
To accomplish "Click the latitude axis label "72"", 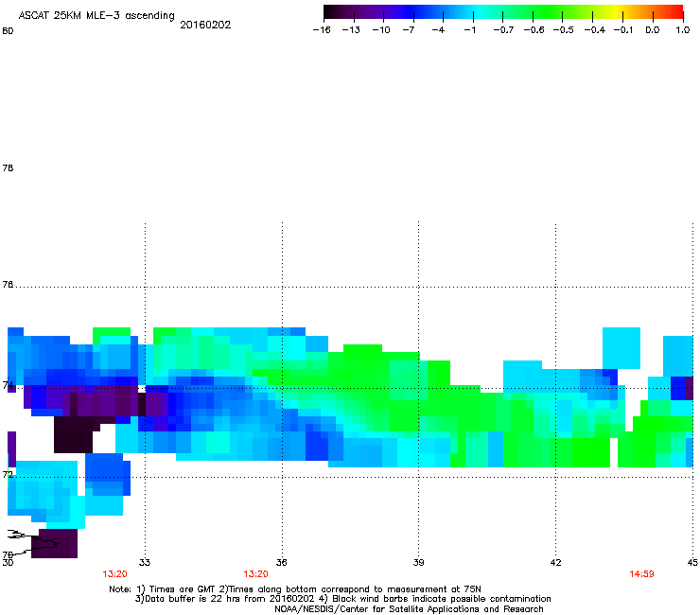I will click(x=8, y=474).
